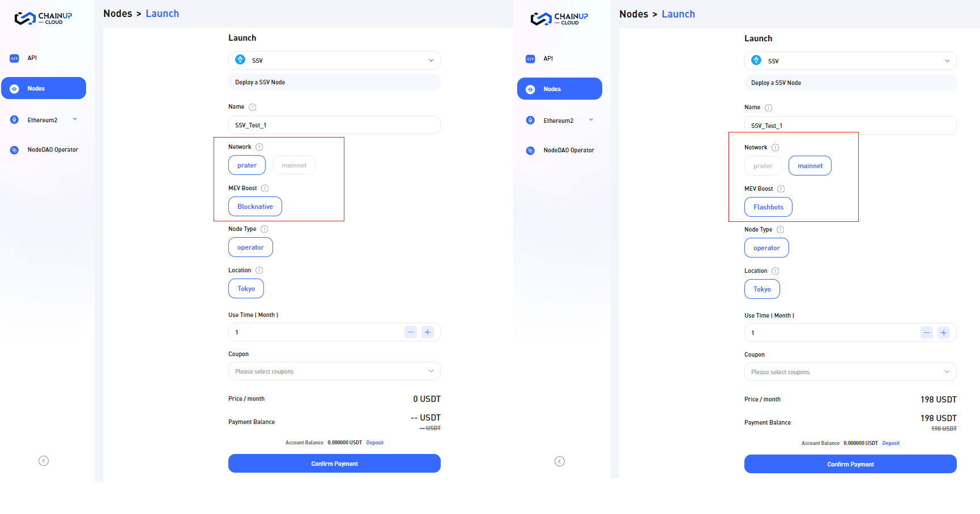Click Deposit link in right panel
Viewport: 980px width, 514px height.
pos(891,443)
